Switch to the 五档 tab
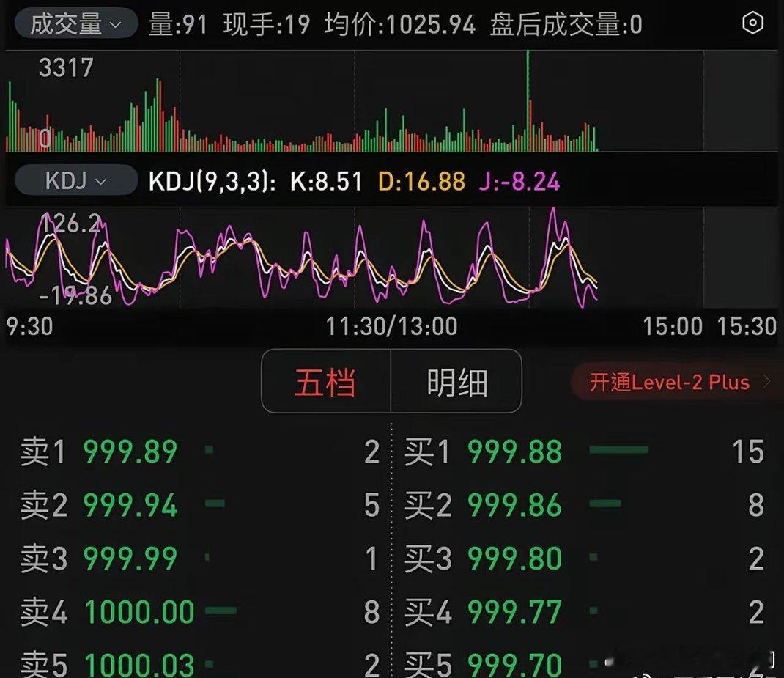This screenshot has height=678, width=784. point(325,381)
